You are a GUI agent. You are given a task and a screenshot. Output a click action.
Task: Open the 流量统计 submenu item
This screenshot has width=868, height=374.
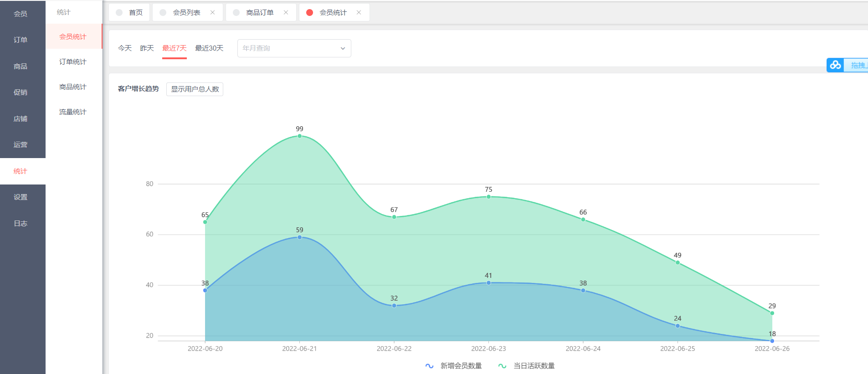tap(73, 112)
